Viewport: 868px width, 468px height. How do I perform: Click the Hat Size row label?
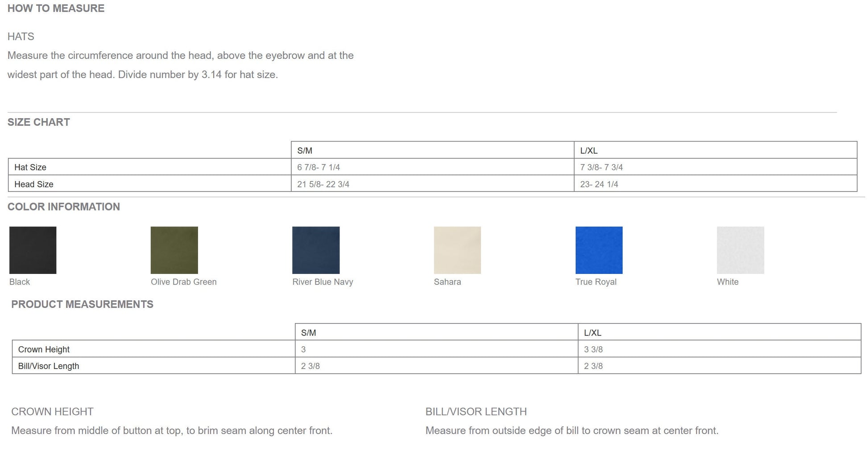[30, 167]
